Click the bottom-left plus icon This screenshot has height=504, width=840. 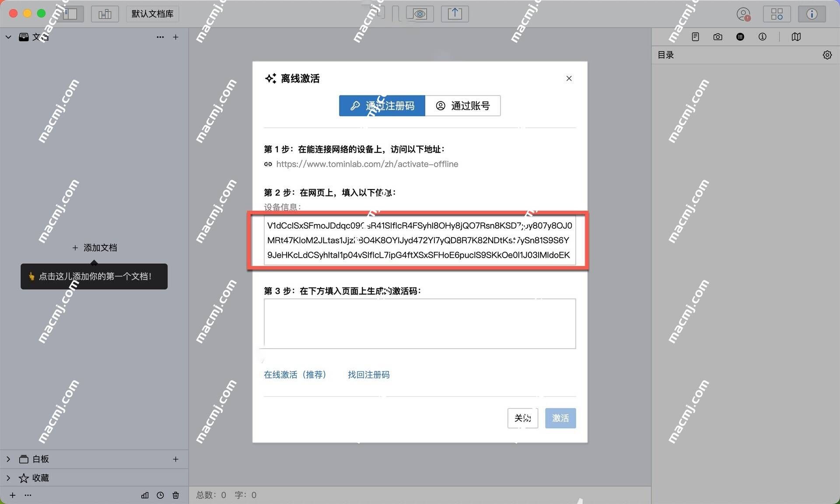[13, 495]
